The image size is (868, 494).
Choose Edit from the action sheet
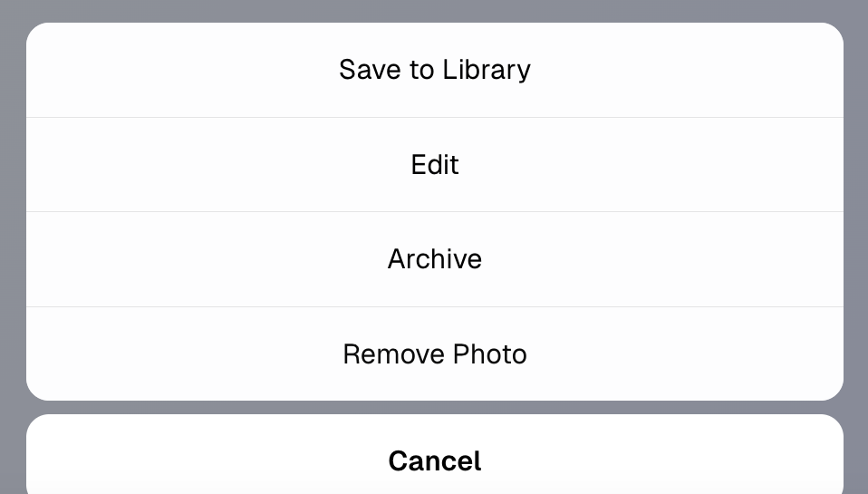pos(435,164)
